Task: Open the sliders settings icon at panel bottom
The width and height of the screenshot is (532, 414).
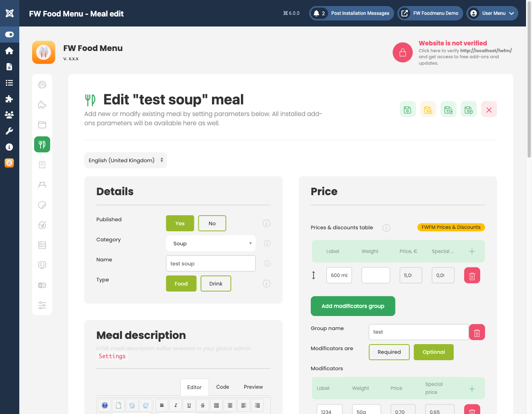Action: click(x=42, y=305)
